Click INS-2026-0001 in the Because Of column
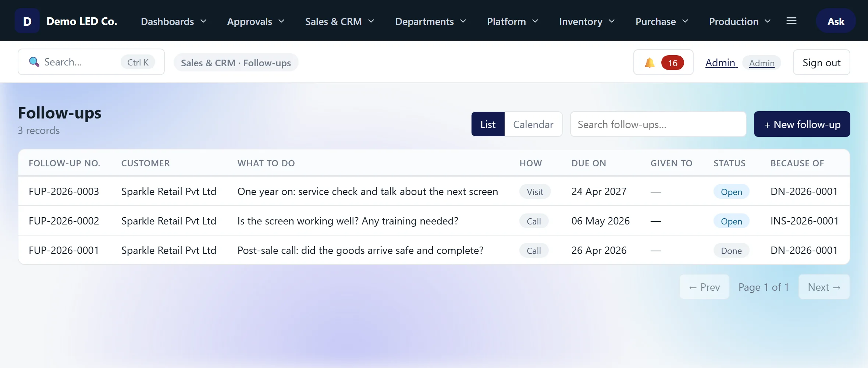868x368 pixels. point(804,221)
